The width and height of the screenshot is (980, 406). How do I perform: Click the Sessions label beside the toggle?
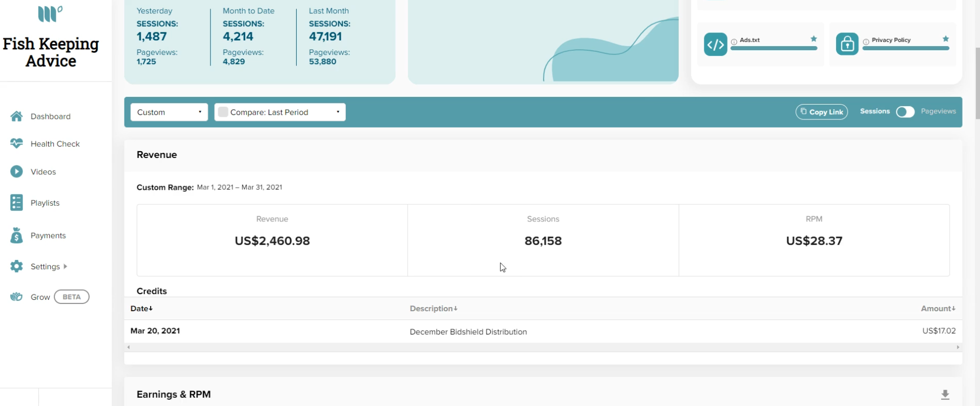[x=874, y=111]
